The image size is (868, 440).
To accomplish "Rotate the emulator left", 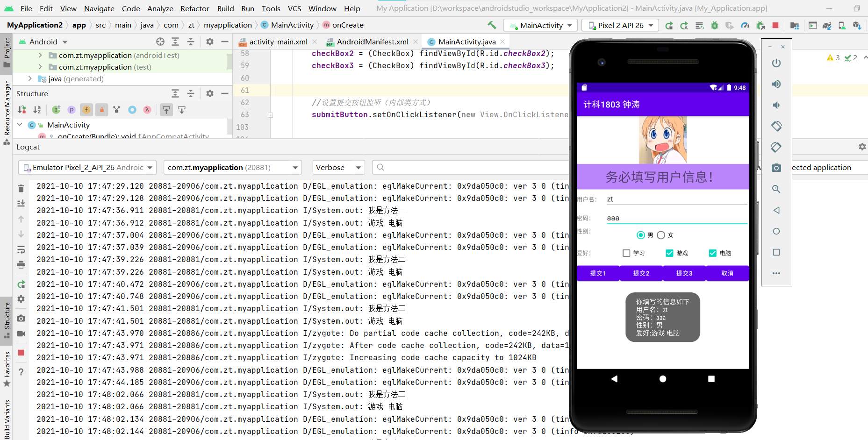I will 776,126.
